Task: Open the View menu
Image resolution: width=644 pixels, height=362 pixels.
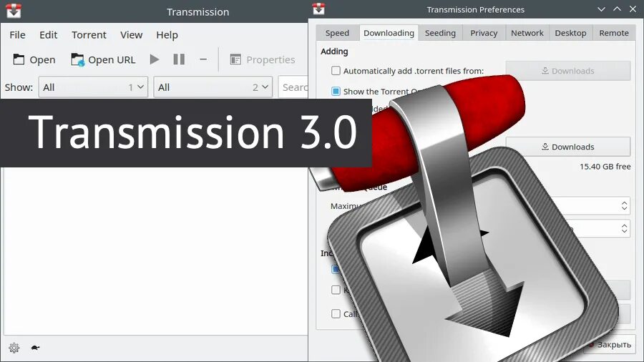Action: pyautogui.click(x=131, y=35)
